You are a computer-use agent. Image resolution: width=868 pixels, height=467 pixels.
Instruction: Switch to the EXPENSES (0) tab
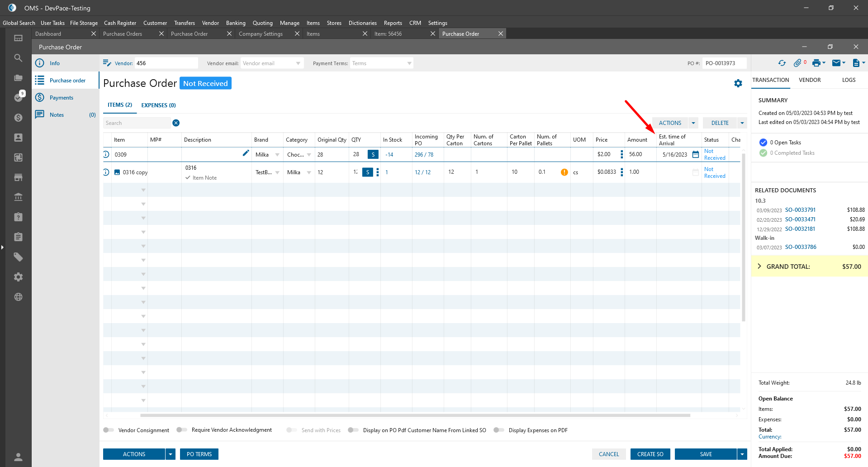158,105
